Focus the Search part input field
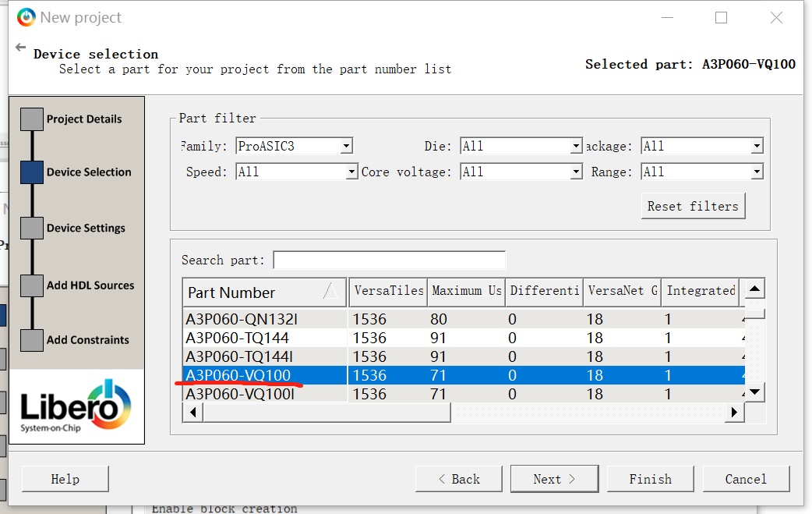 coord(390,260)
